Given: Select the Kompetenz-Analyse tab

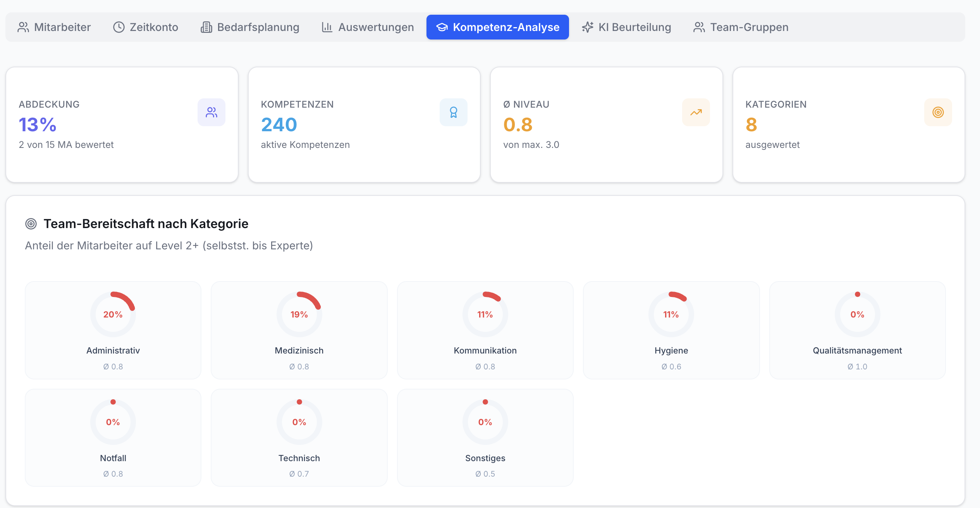Looking at the screenshot, I should (x=498, y=27).
